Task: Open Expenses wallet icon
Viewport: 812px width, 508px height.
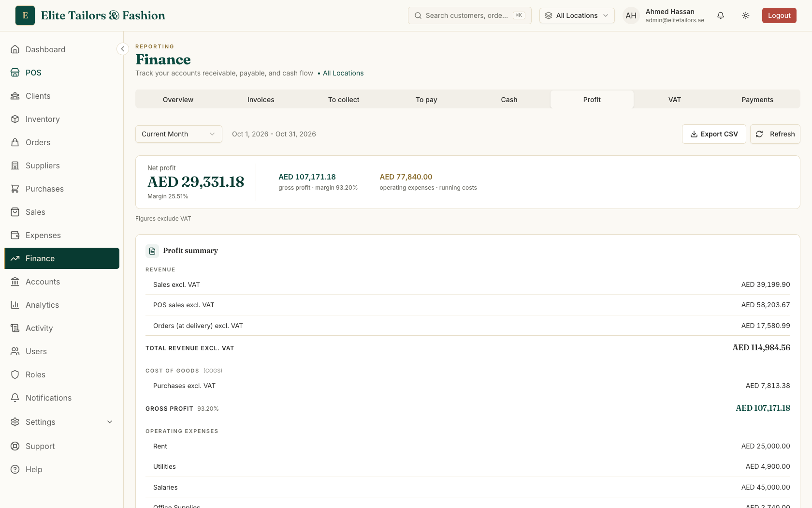Action: pyautogui.click(x=15, y=235)
